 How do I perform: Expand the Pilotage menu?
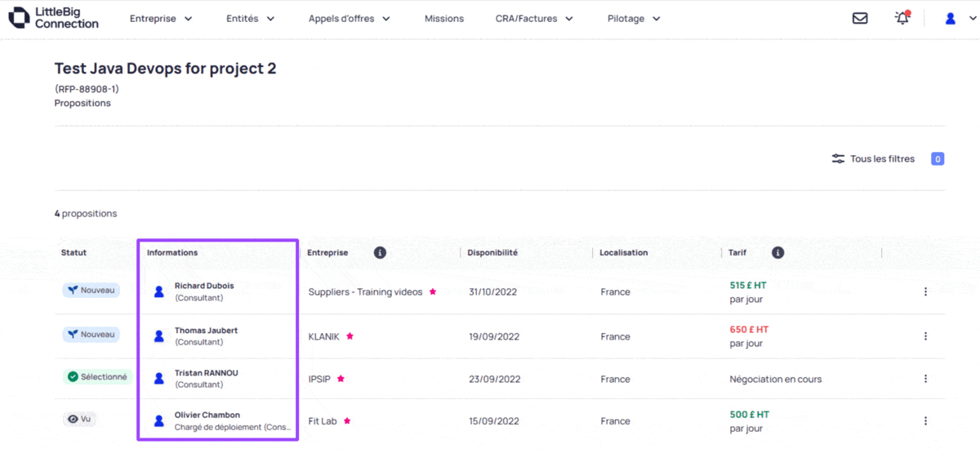click(634, 19)
